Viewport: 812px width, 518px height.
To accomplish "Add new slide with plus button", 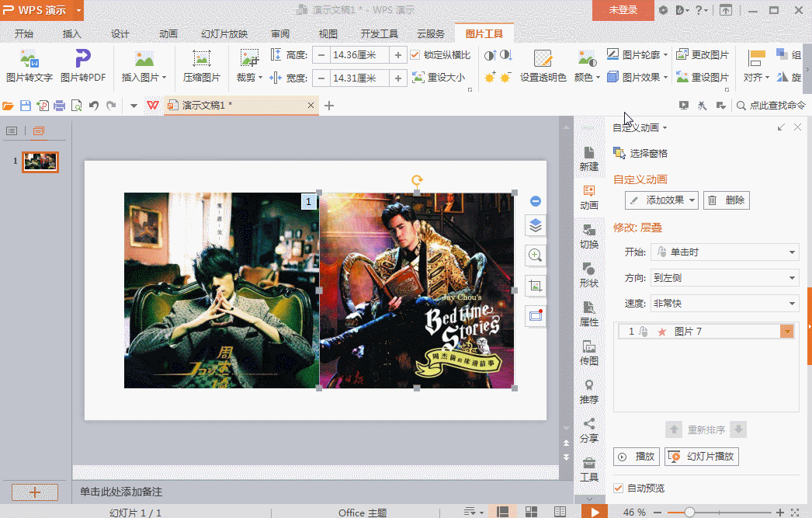I will (x=35, y=492).
